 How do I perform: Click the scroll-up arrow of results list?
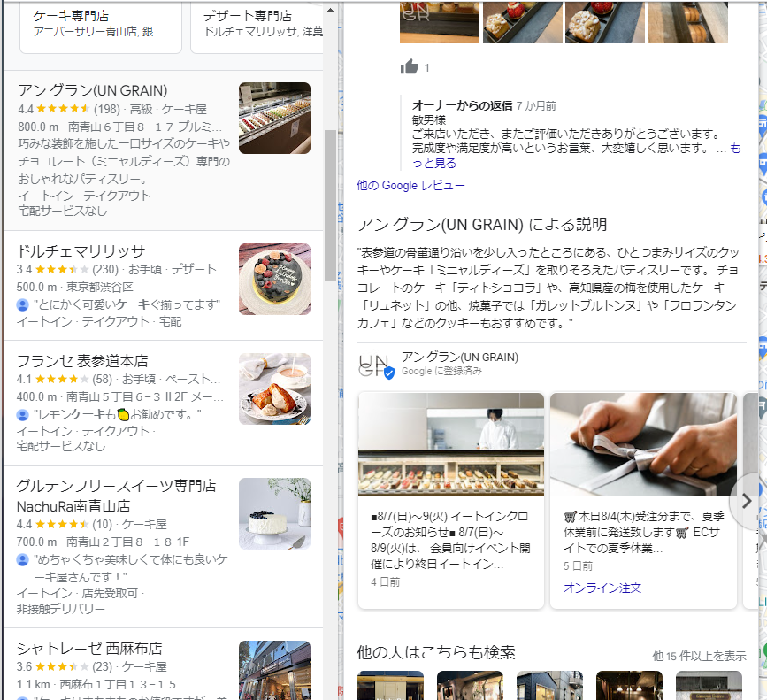coord(330,10)
